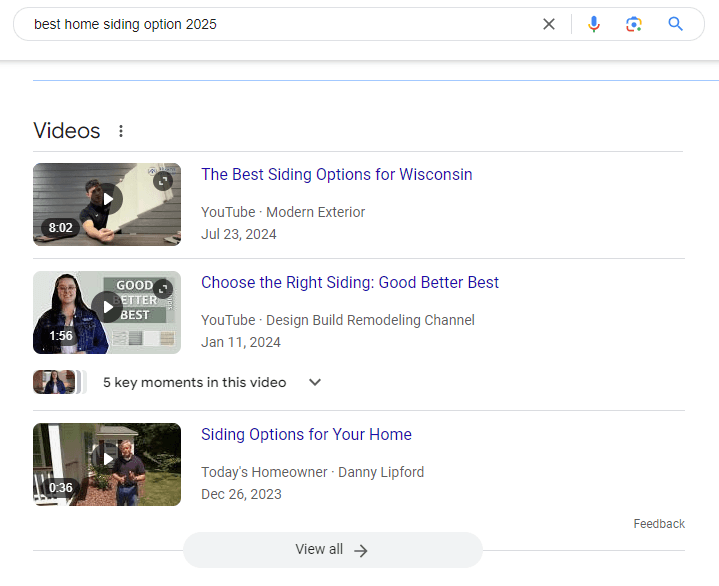Screen dimensions: 719x586
Task: Open The Best Siding Options for Wisconsin
Action: [337, 175]
